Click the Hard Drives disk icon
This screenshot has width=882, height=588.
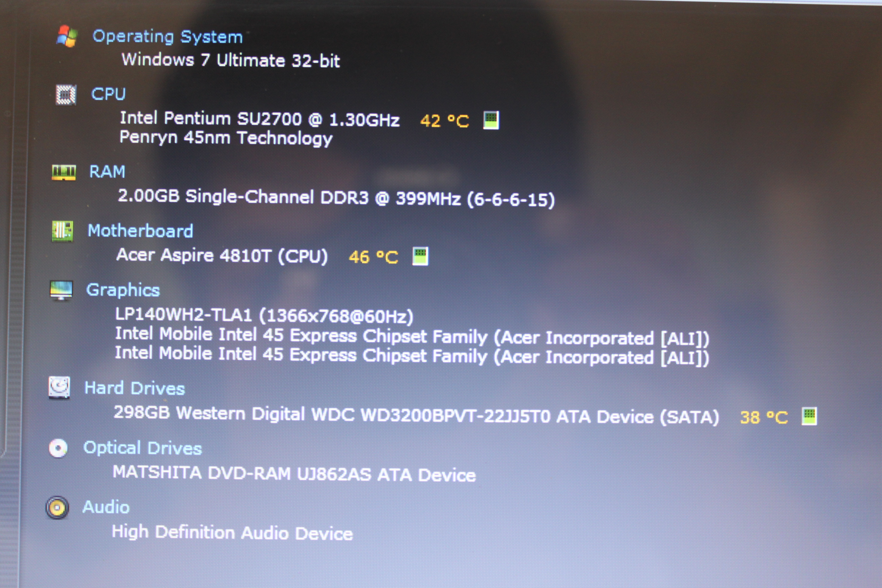(59, 388)
